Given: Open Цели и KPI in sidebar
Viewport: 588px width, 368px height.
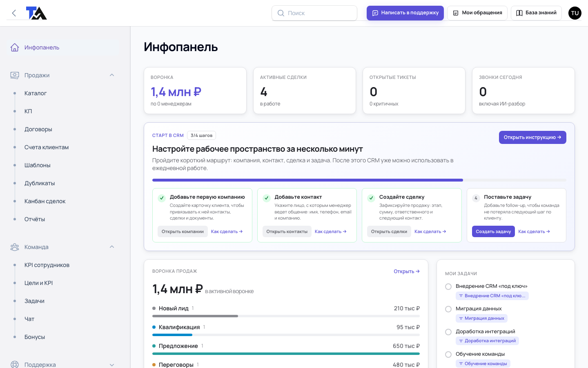Looking at the screenshot, I should pos(39,283).
